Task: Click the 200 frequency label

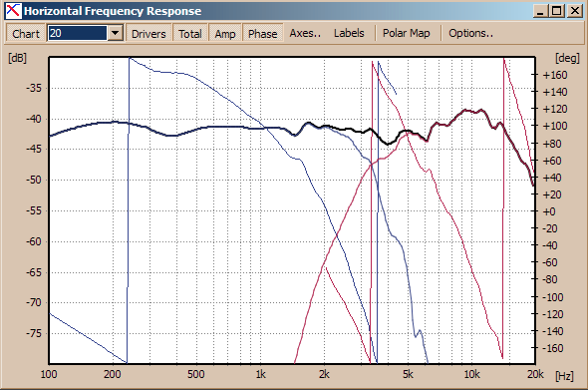Action: click(x=113, y=374)
